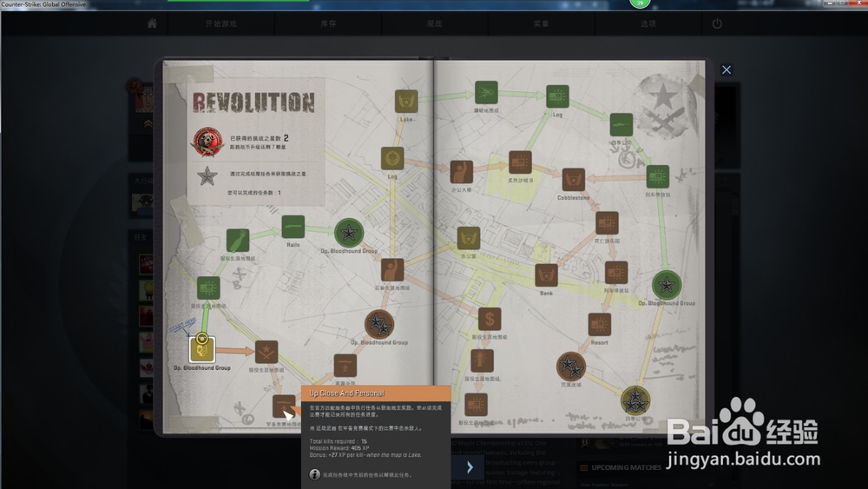Select the brown 炙热沙城 II node

pyautogui.click(x=520, y=162)
